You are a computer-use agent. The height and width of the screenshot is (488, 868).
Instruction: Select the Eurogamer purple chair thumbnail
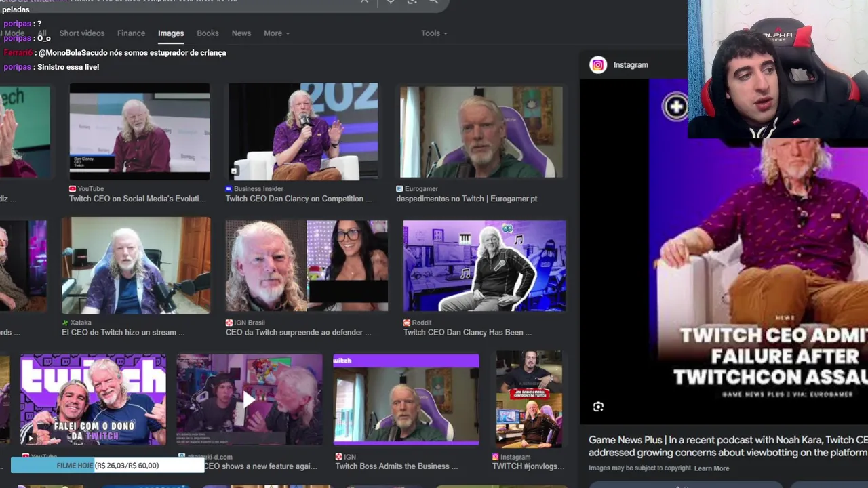[x=481, y=131]
